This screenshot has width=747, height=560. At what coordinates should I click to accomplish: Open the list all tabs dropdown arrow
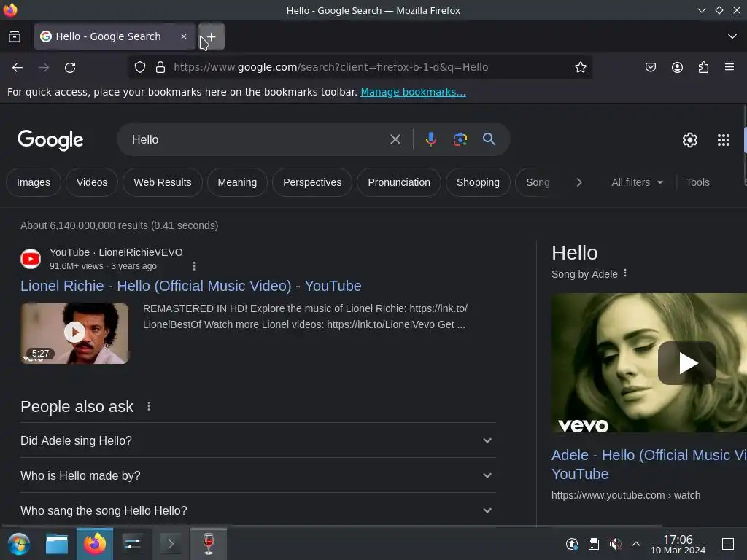tap(732, 36)
